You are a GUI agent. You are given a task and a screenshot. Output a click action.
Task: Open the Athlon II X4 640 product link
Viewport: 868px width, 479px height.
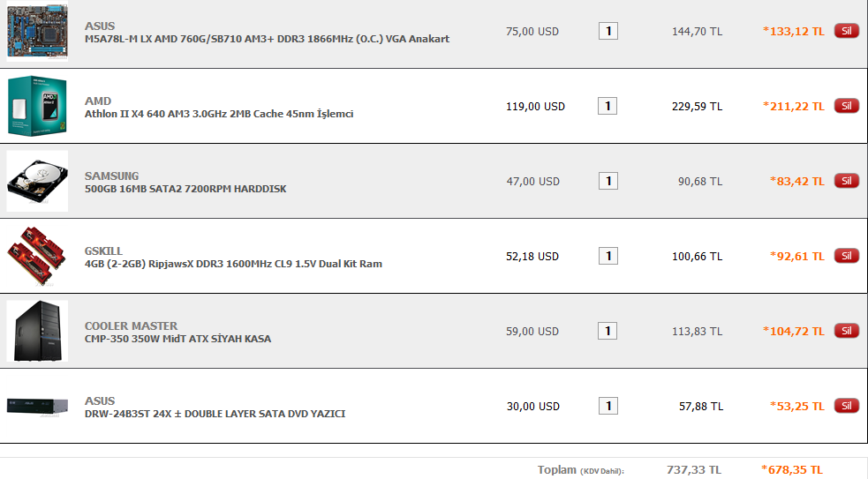[x=219, y=114]
